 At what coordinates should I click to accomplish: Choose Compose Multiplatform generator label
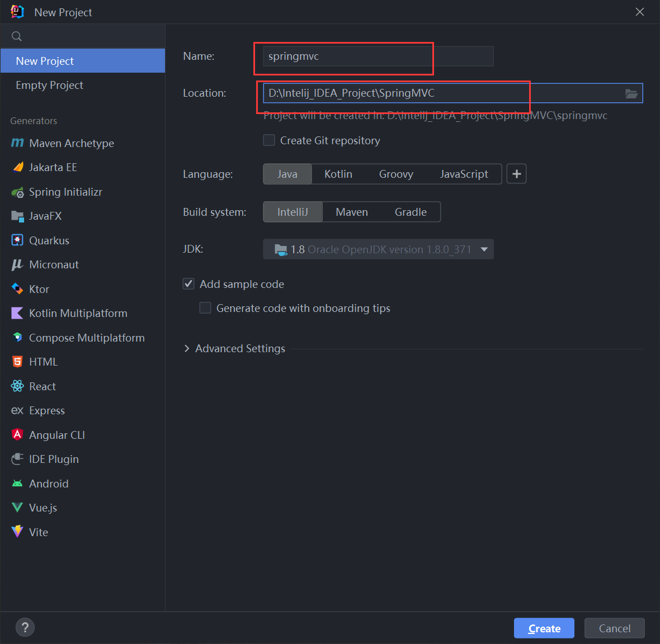[x=87, y=337]
